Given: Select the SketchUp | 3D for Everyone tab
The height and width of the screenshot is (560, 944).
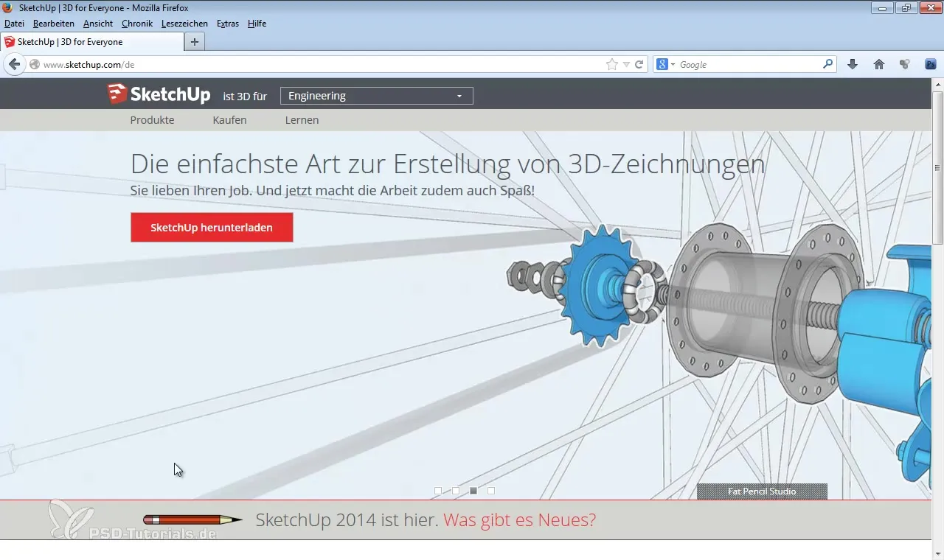Looking at the screenshot, I should pyautogui.click(x=91, y=42).
